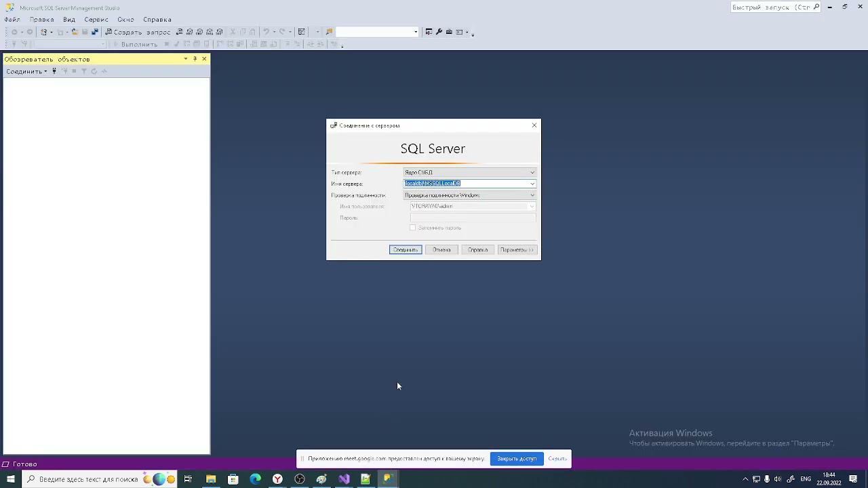Open Object Explorer window position dropdown arrow
868x488 pixels.
pos(186,59)
